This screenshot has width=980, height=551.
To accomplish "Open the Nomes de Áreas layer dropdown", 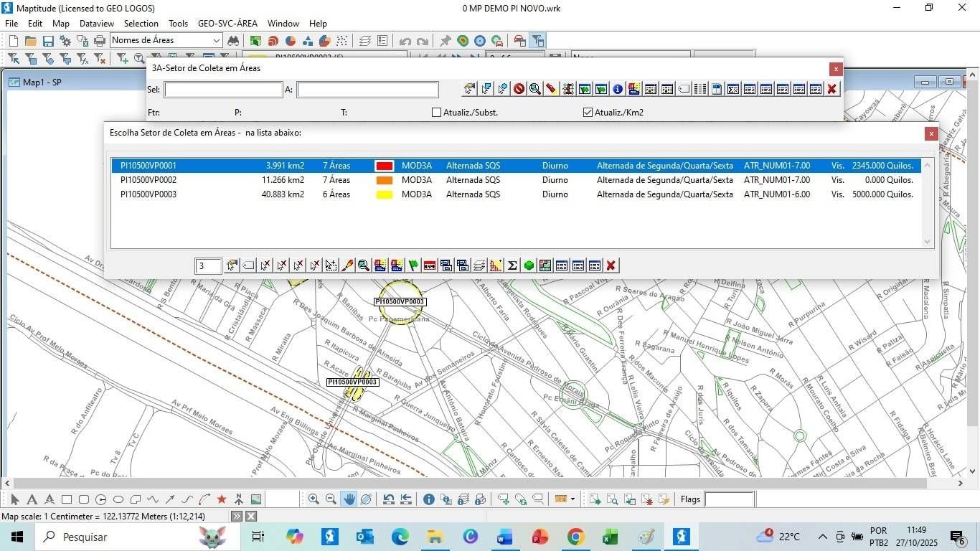I will point(216,41).
